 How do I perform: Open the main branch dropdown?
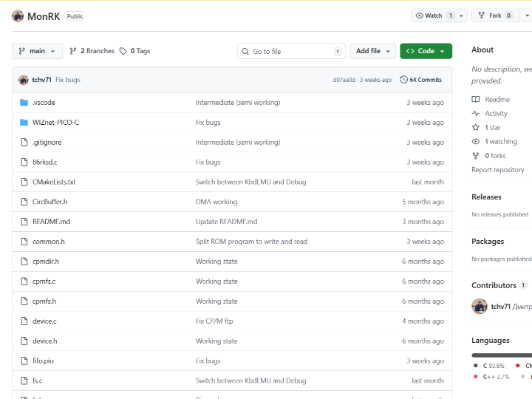(37, 51)
